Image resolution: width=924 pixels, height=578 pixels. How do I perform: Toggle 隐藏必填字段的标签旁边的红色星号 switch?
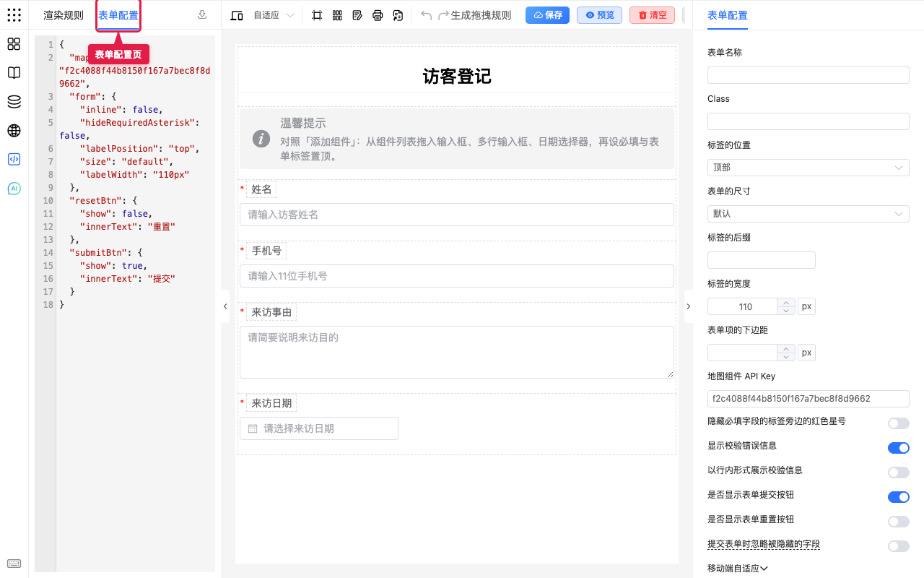coord(899,423)
